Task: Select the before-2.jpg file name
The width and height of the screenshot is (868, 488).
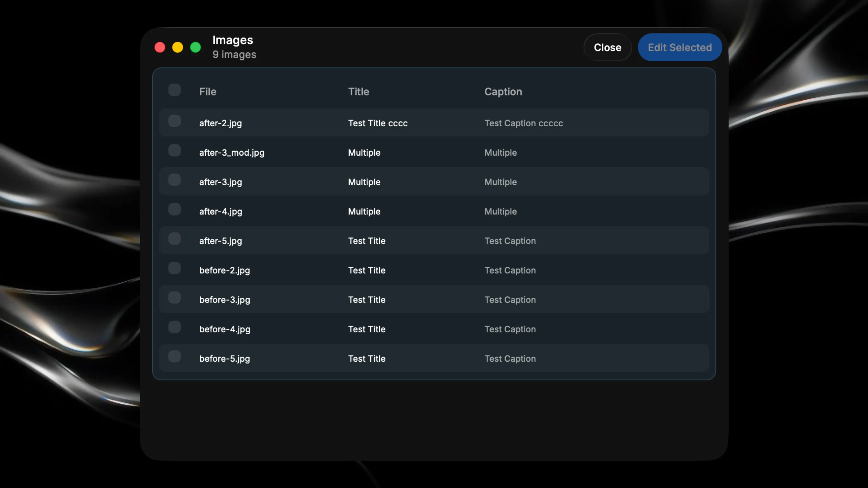Action: 224,271
